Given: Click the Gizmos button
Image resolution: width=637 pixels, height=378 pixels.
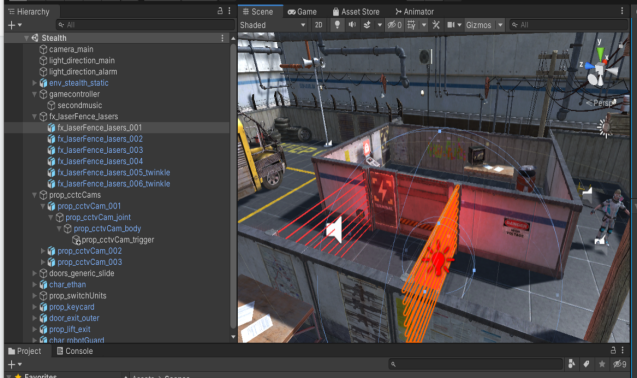Looking at the screenshot, I should [479, 25].
